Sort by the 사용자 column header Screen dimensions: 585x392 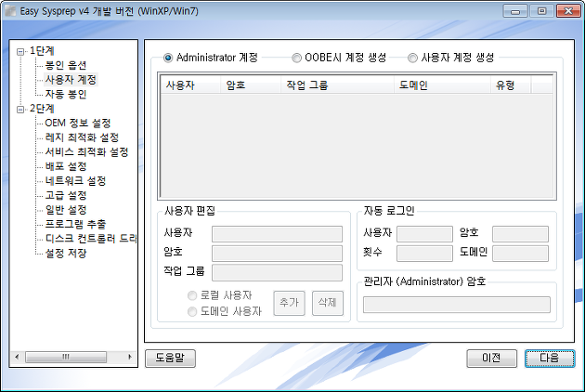(x=190, y=85)
